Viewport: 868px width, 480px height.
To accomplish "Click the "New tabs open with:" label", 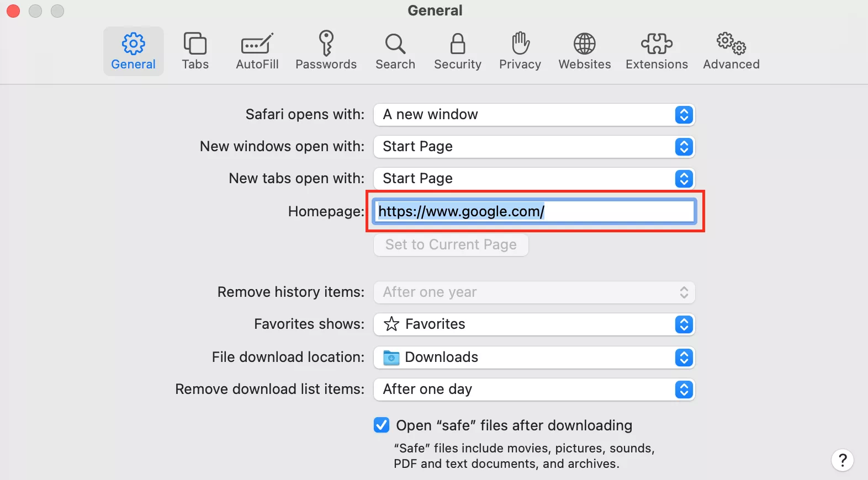I will (x=297, y=178).
